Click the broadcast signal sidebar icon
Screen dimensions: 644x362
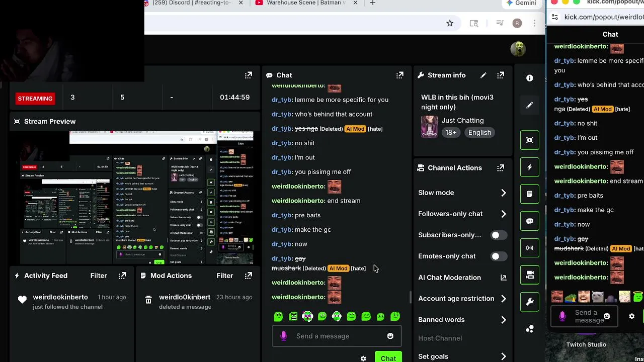pos(530,248)
